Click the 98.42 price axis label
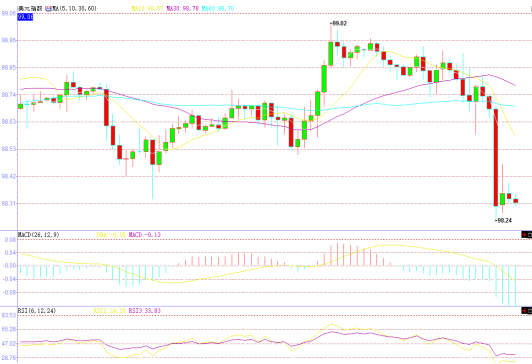This screenshot has height=364, width=532. click(x=8, y=176)
